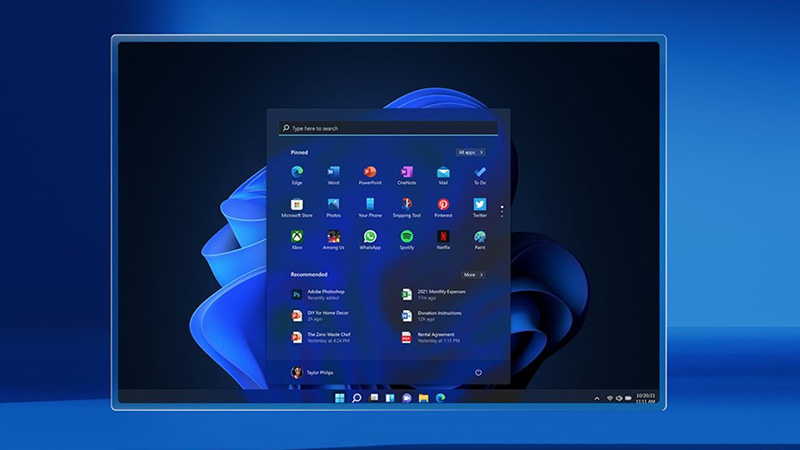
Task: Click the volume speaker tray icon
Action: click(619, 398)
